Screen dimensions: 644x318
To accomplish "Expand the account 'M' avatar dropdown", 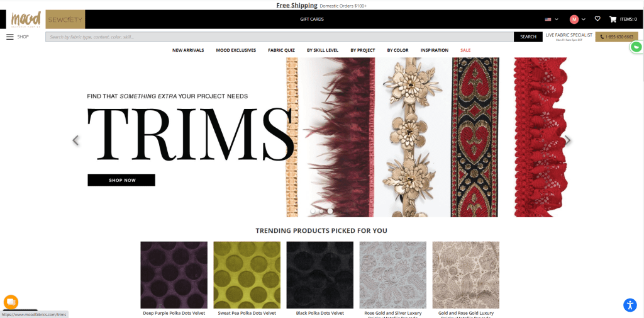I will tap(577, 19).
